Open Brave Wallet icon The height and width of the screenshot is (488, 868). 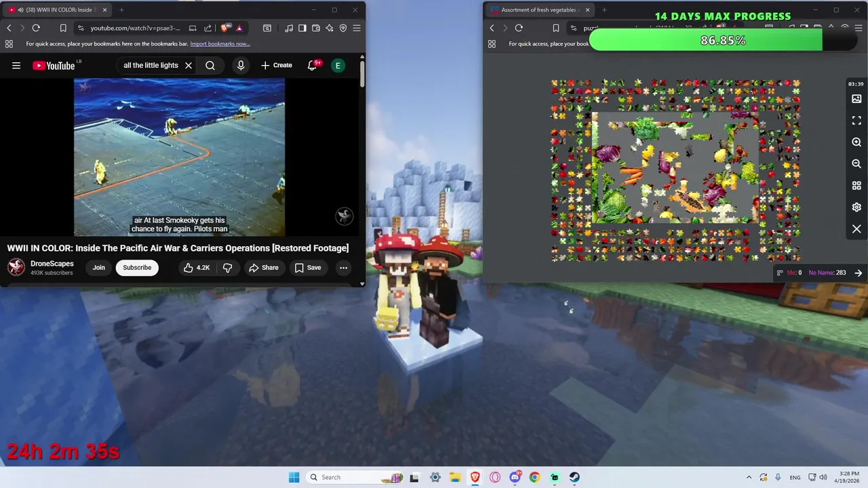316,28
